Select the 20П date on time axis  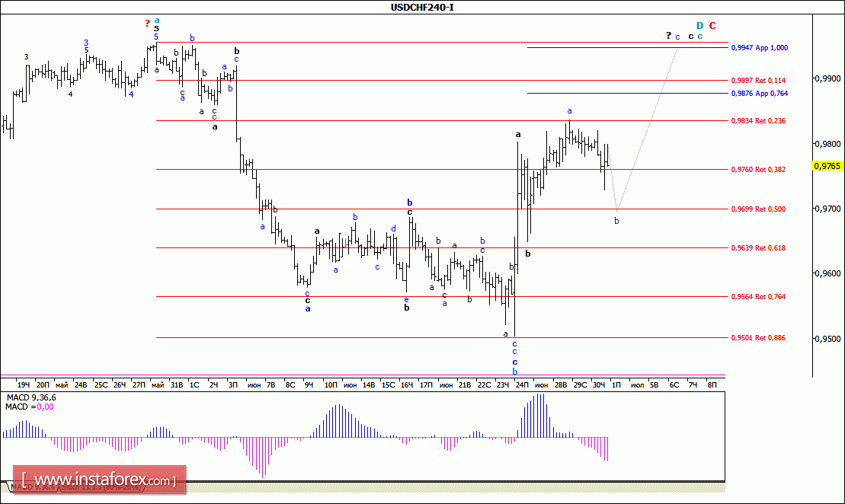pyautogui.click(x=43, y=385)
